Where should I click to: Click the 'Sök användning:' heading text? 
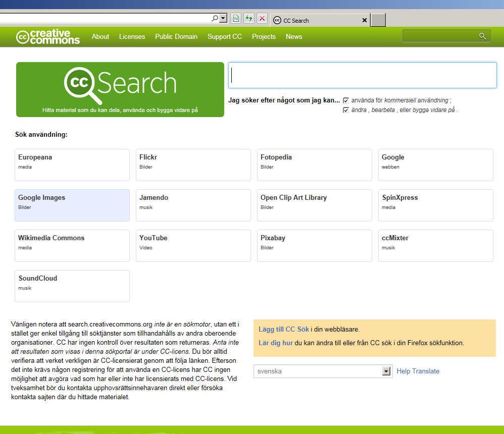[x=41, y=135]
